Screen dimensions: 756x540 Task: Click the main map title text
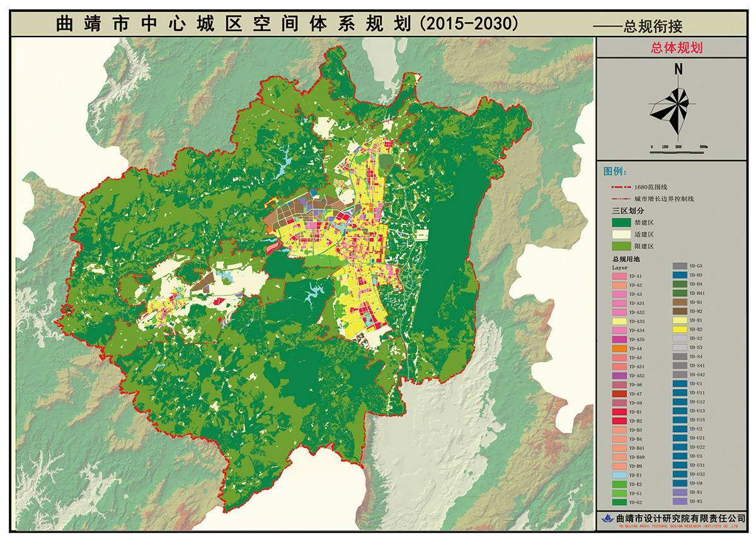click(x=287, y=23)
